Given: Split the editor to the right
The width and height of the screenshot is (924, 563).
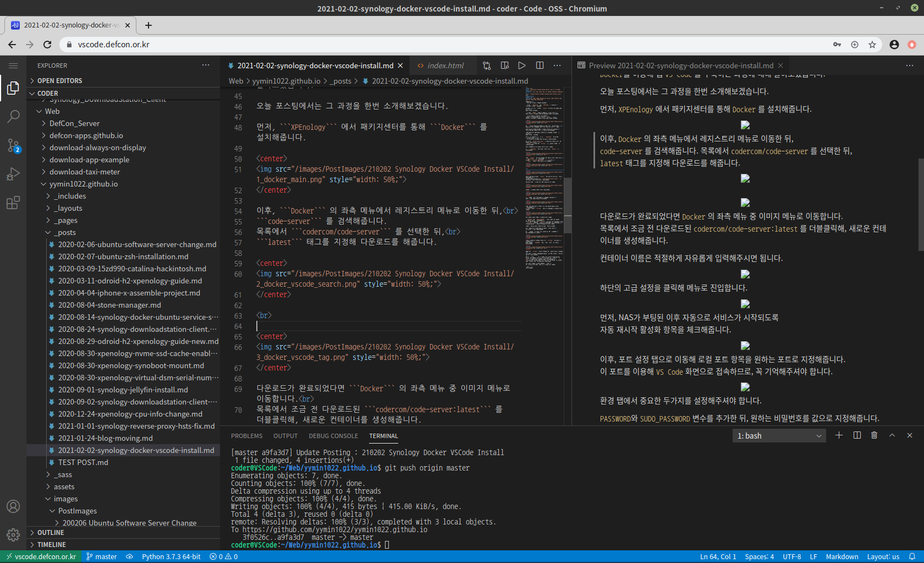Looking at the screenshot, I should pos(540,65).
